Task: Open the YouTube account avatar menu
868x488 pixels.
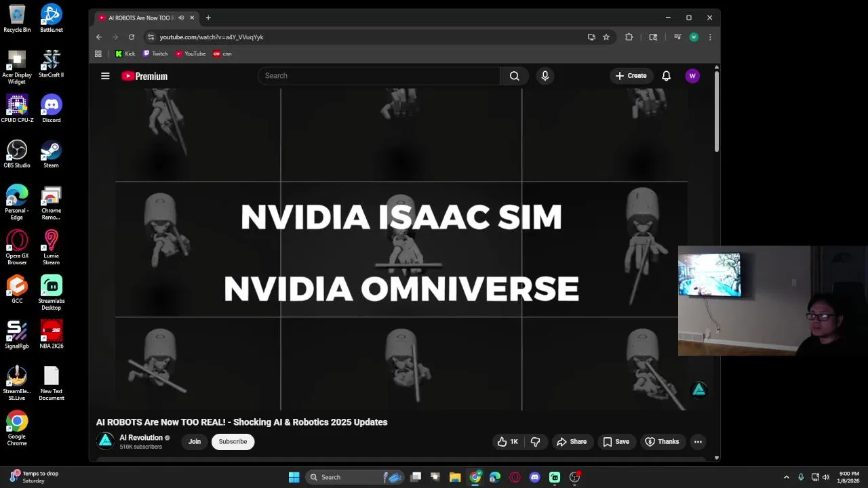Action: tap(692, 76)
